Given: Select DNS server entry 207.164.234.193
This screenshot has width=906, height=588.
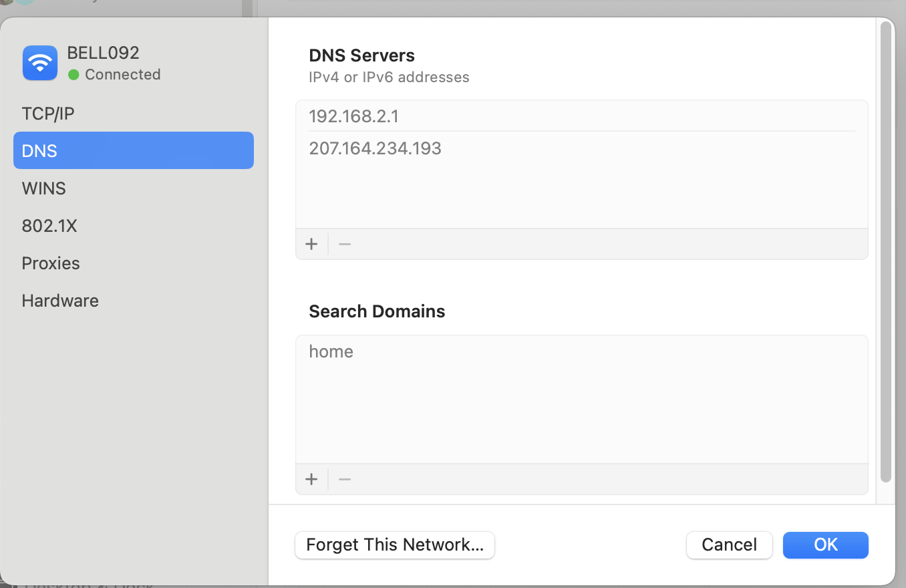Looking at the screenshot, I should [x=582, y=148].
